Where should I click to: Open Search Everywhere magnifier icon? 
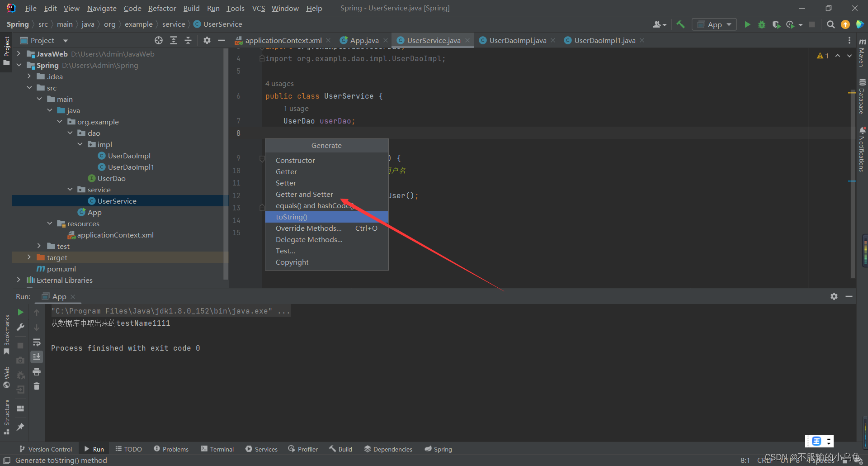point(830,24)
